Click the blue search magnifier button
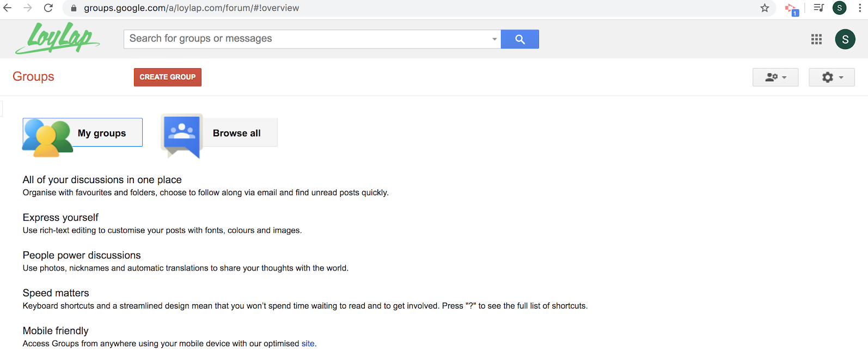Image resolution: width=868 pixels, height=362 pixels. tap(519, 39)
